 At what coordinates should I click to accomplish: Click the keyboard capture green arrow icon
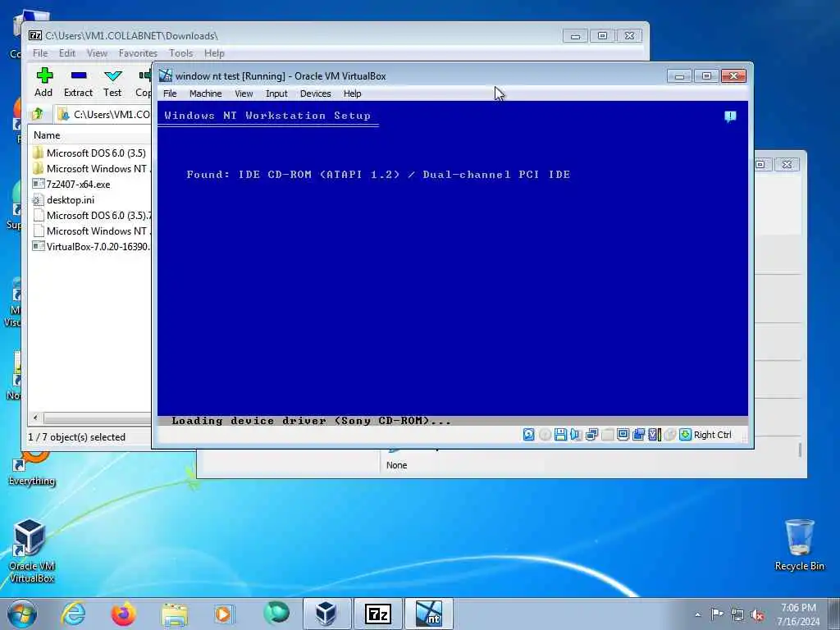pyautogui.click(x=685, y=435)
